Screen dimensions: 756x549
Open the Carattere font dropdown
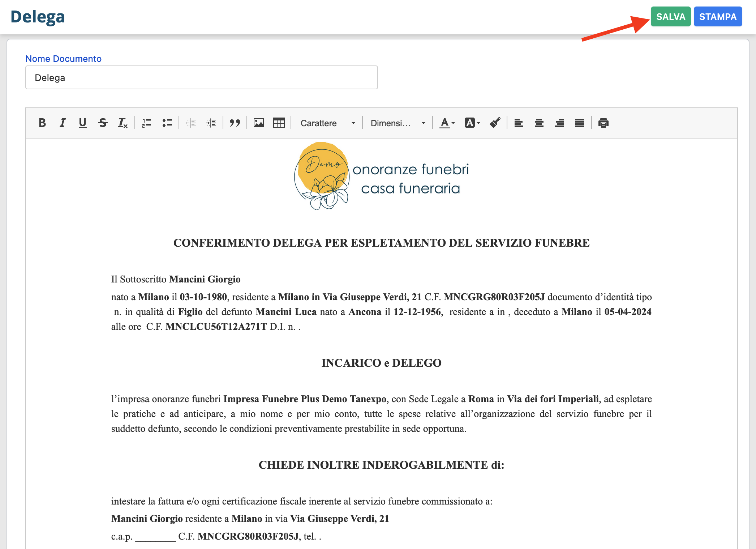point(327,123)
